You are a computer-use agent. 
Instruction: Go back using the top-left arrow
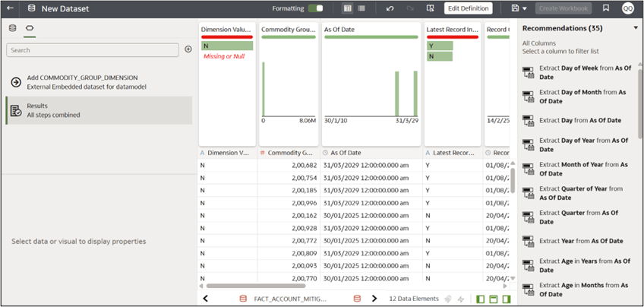11,8
